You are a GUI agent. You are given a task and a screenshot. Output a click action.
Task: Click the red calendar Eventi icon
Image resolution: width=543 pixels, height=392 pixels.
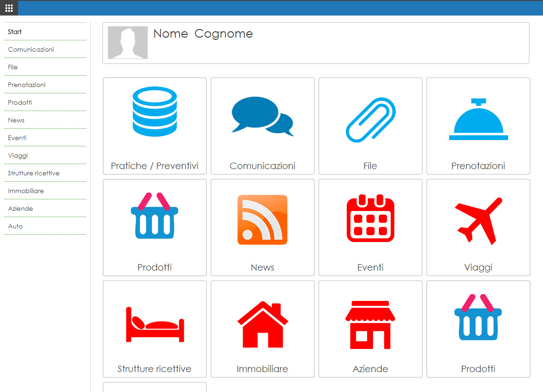tap(370, 218)
